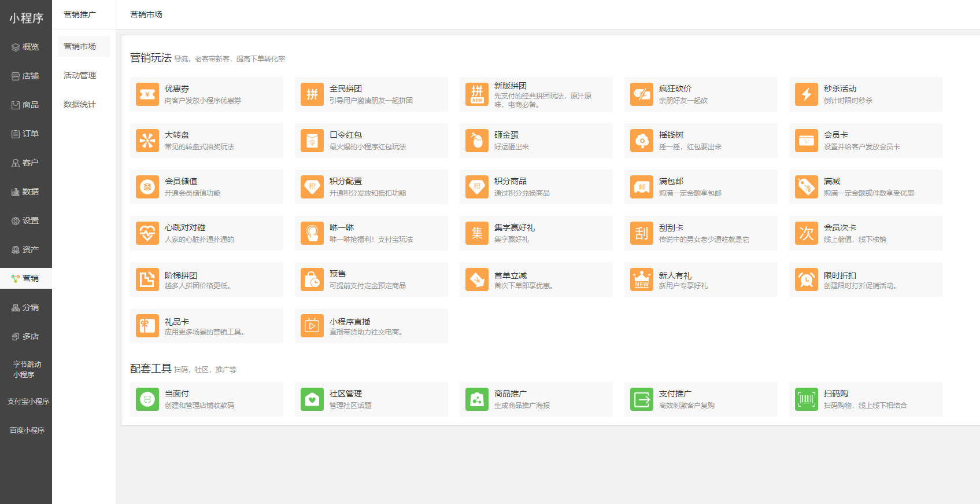Open the 小程序直播 live stream icon
The width and height of the screenshot is (980, 504).
pyautogui.click(x=312, y=326)
